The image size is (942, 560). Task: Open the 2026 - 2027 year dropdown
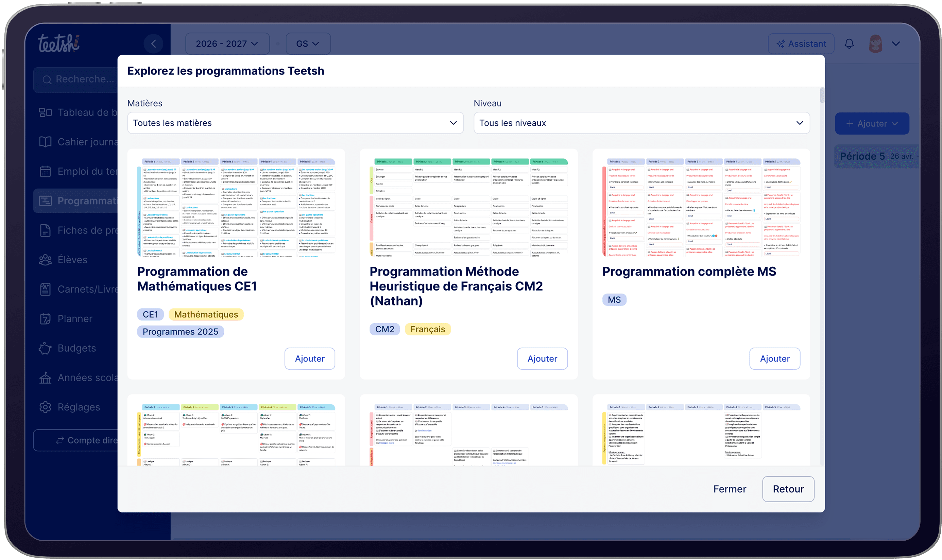coord(227,44)
